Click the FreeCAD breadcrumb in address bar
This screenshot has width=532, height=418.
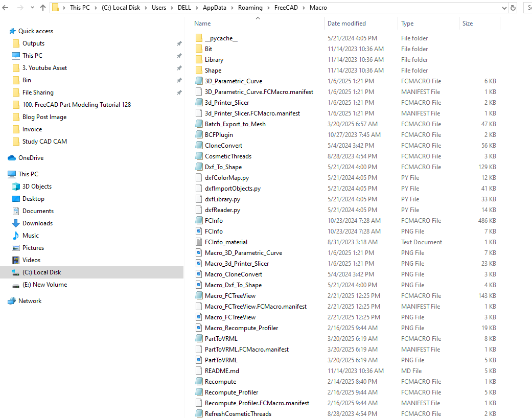click(286, 8)
